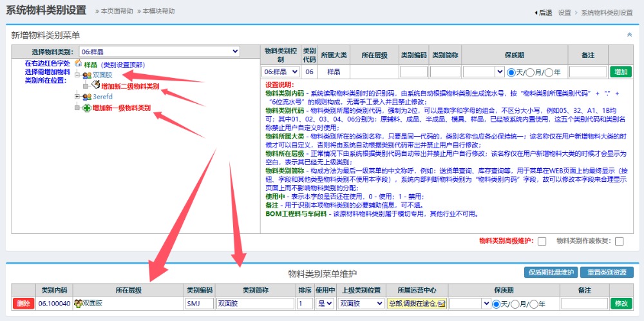Click the people icon next to 双面胶 in tree
The width and height of the screenshot is (644, 321).
coord(86,75)
